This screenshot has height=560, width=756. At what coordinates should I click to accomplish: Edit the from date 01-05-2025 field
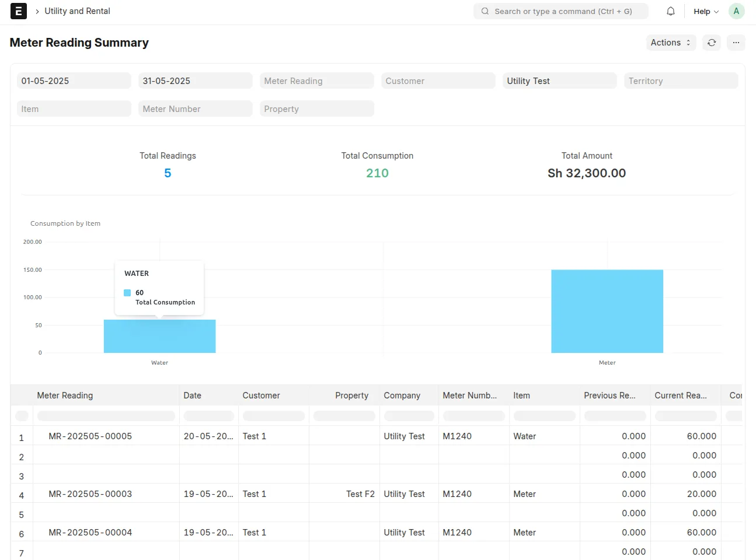pyautogui.click(x=74, y=80)
